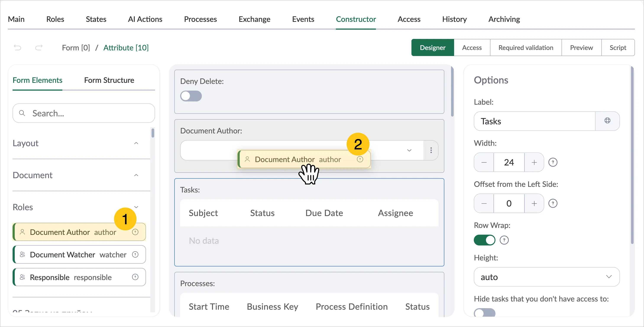Open the History tab
644x327 pixels.
[455, 19]
